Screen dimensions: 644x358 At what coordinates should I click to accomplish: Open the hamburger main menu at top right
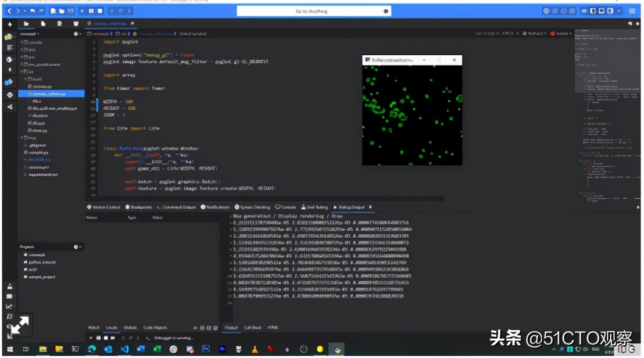click(x=632, y=11)
